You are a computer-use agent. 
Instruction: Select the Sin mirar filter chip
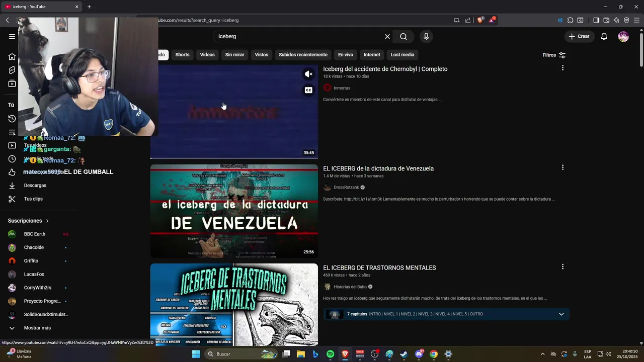234,55
